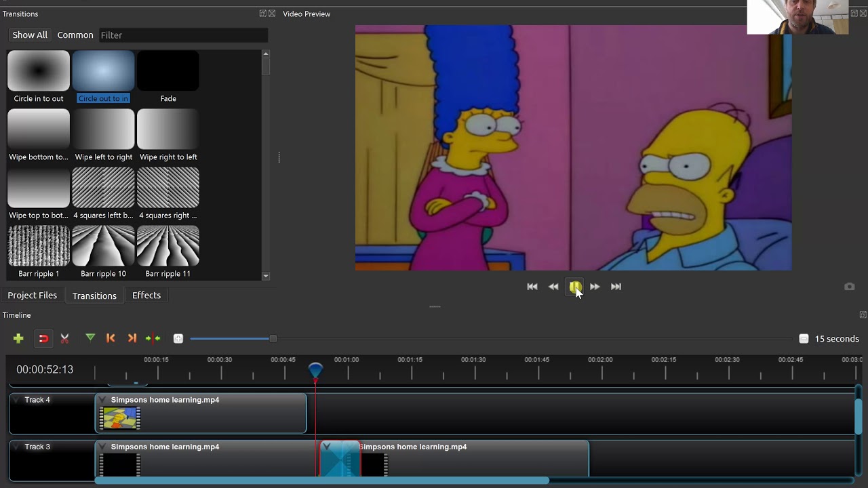This screenshot has width=868, height=488.
Task: Pause the video playback
Action: (574, 287)
